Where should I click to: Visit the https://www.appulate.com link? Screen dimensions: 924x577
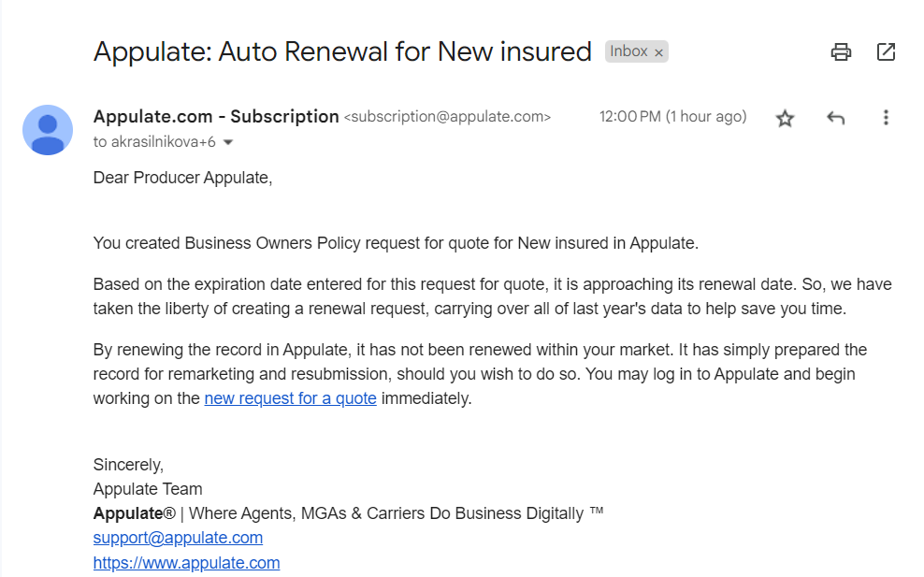(186, 563)
